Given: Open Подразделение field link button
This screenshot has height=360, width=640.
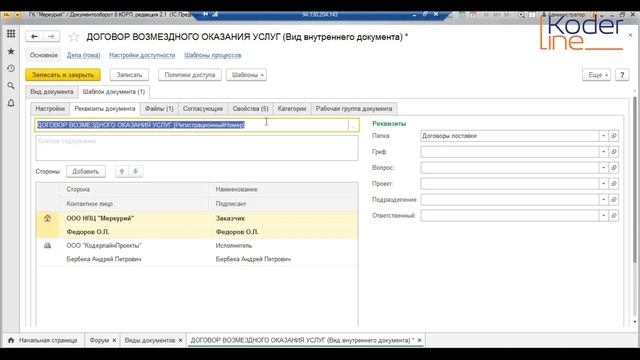Looking at the screenshot, I should pyautogui.click(x=613, y=200).
